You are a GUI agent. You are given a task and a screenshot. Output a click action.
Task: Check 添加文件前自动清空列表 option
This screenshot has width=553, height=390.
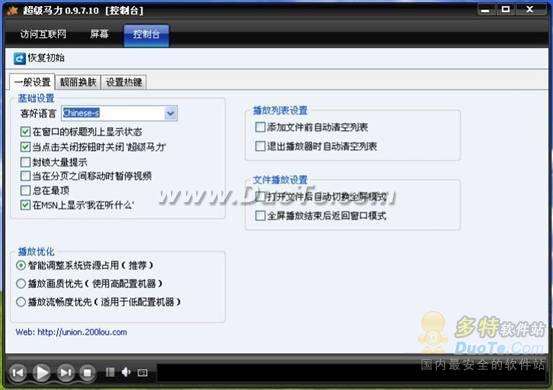coord(260,127)
